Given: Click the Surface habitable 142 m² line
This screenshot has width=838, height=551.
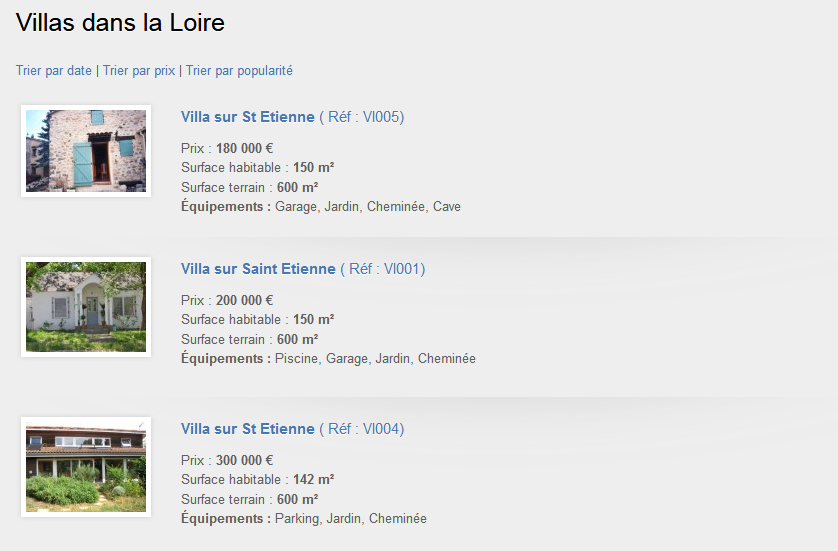Looking at the screenshot, I should click(x=257, y=480).
